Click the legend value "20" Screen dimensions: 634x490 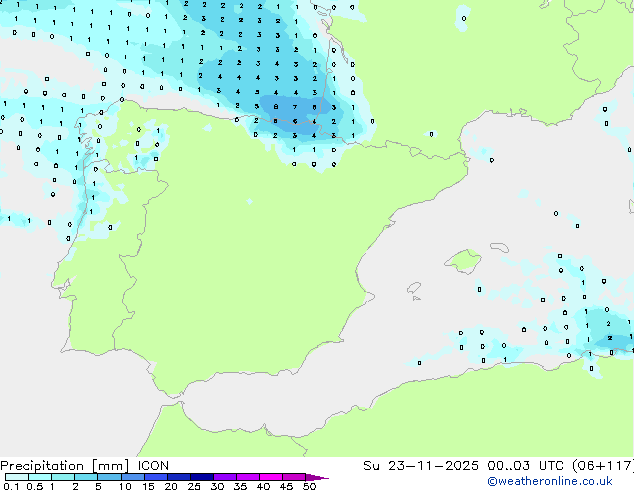(x=171, y=486)
